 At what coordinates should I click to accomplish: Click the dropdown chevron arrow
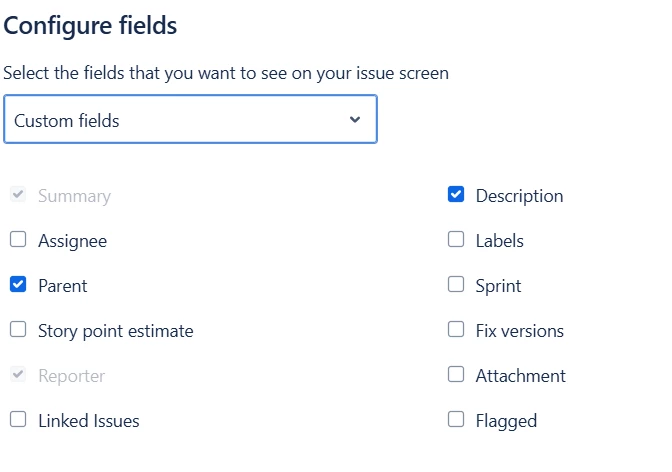[355, 120]
